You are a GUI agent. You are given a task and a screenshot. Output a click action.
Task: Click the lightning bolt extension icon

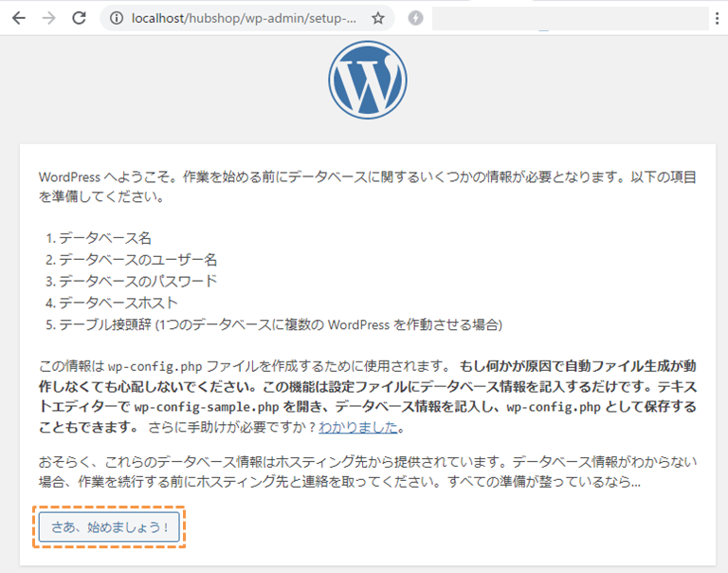pos(415,18)
